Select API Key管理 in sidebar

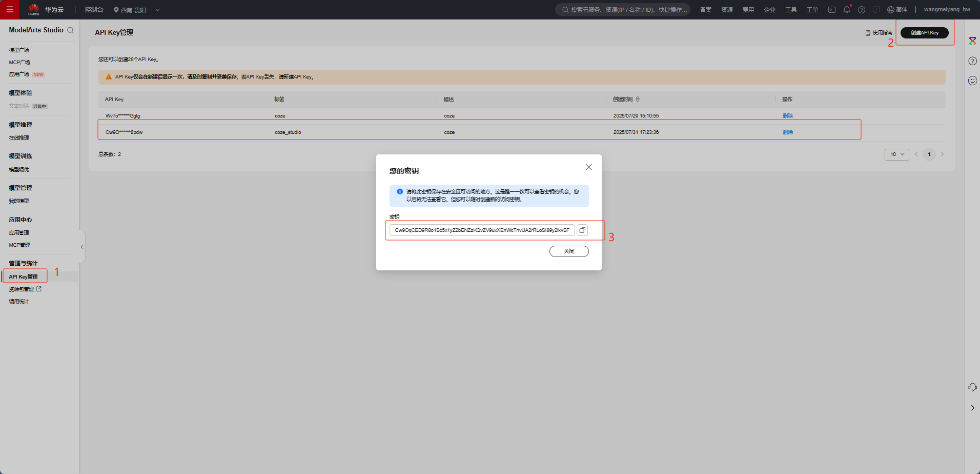24,276
